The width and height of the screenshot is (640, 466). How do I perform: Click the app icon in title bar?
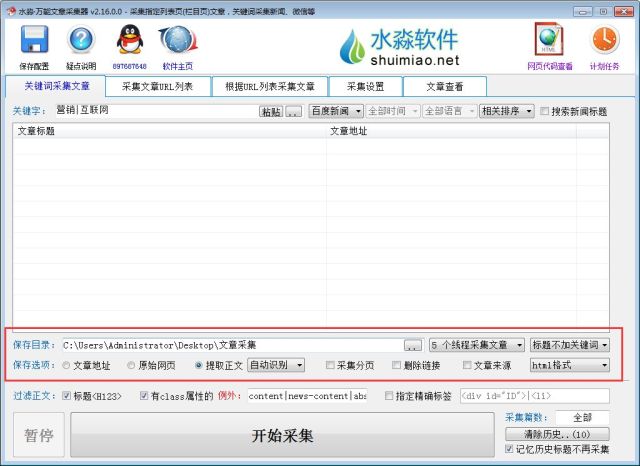point(11,11)
